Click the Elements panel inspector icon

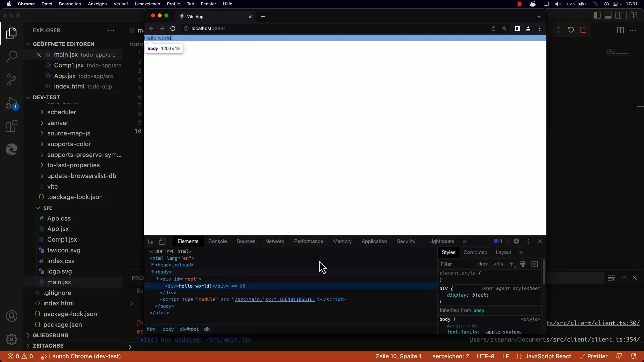151,241
